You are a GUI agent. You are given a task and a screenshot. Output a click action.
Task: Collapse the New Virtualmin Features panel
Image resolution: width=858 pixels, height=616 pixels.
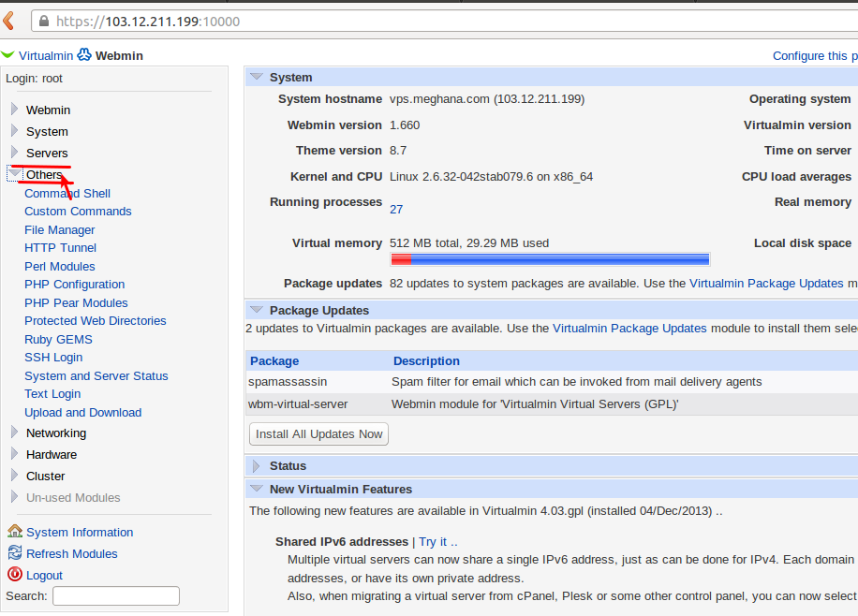[x=256, y=489]
